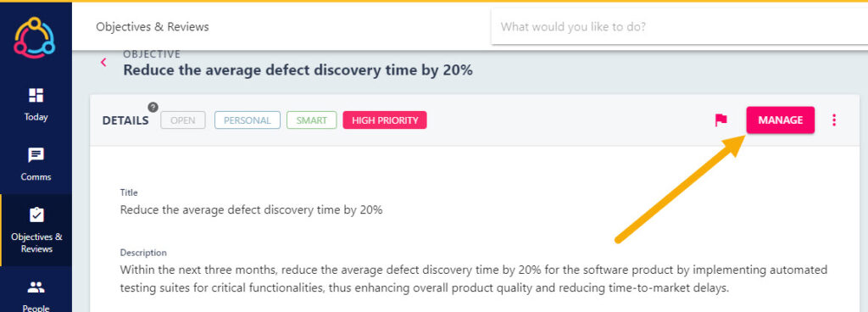Click the pink HIGH PRIORITY badge
Image resolution: width=868 pixels, height=312 pixels.
(x=385, y=120)
